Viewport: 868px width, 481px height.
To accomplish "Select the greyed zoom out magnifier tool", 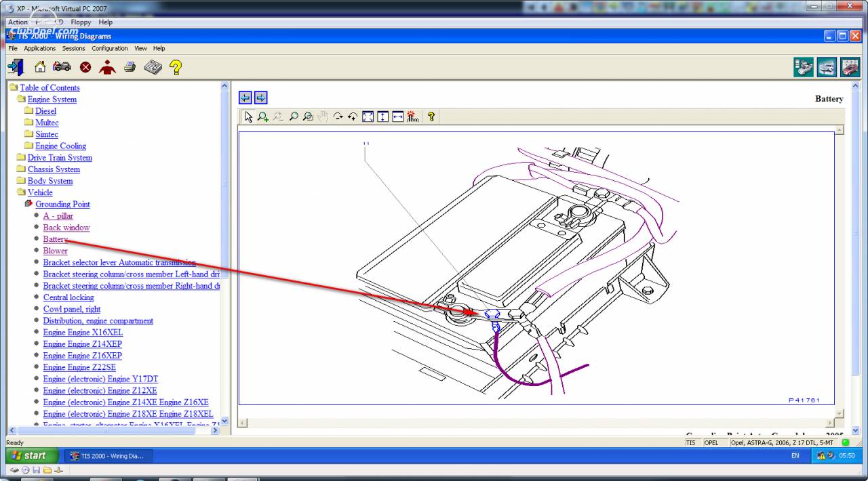I will tap(278, 117).
